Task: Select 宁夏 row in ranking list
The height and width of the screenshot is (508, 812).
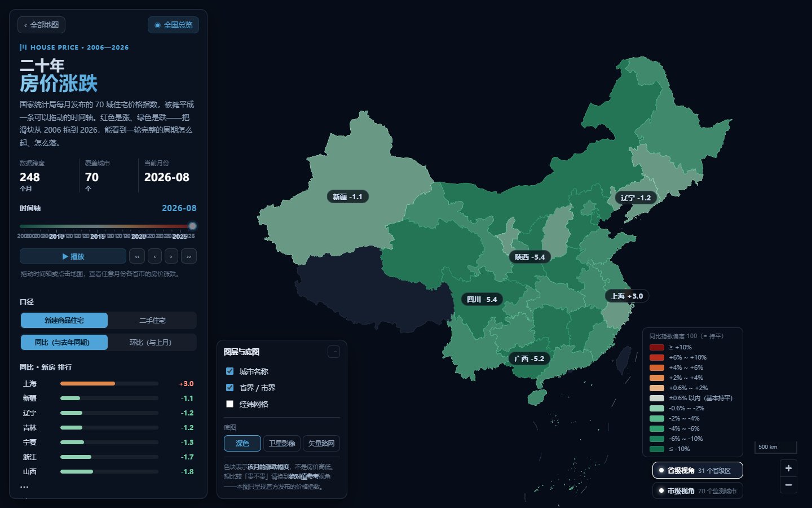Action: 108,442
